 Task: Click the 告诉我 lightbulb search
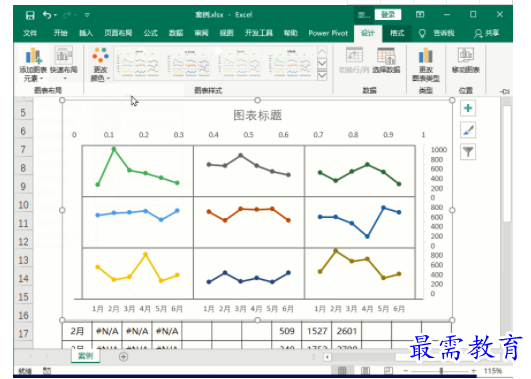pos(437,33)
